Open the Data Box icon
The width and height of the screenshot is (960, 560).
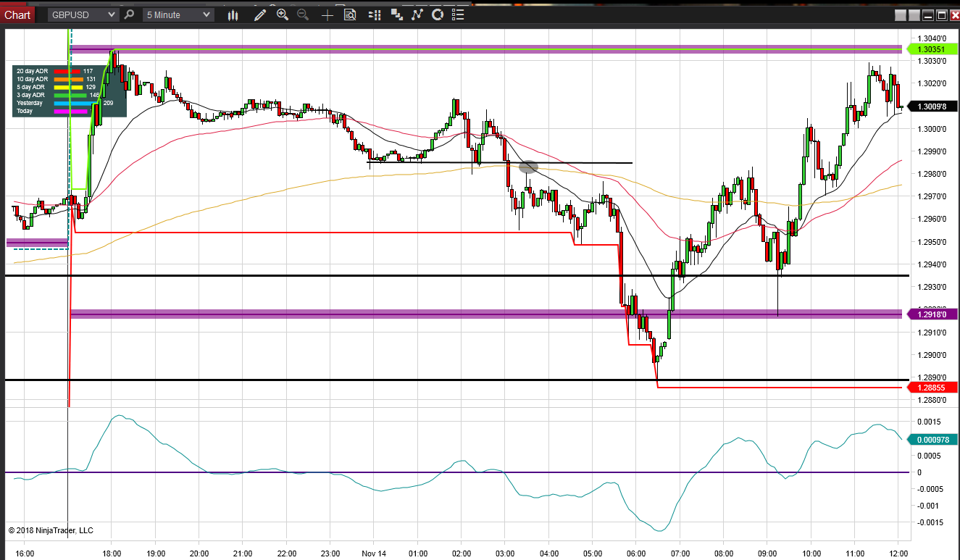[350, 14]
